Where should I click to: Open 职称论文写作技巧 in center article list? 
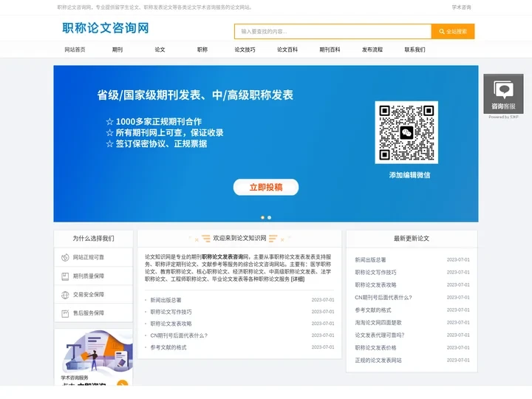[171, 312]
